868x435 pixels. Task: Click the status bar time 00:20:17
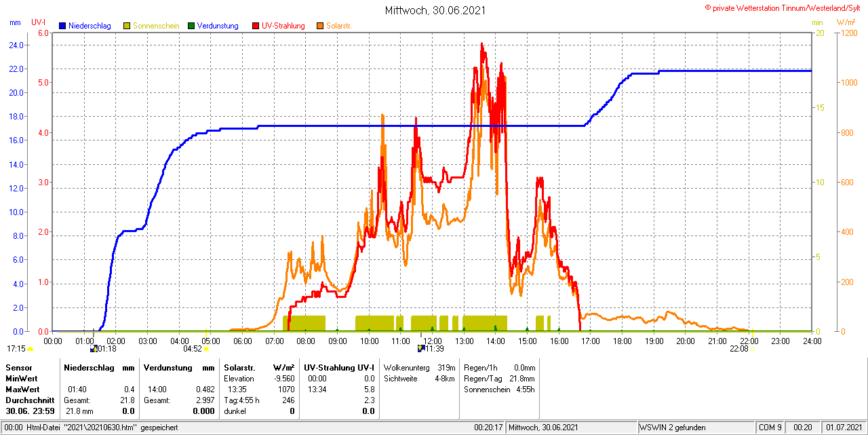pyautogui.click(x=488, y=428)
